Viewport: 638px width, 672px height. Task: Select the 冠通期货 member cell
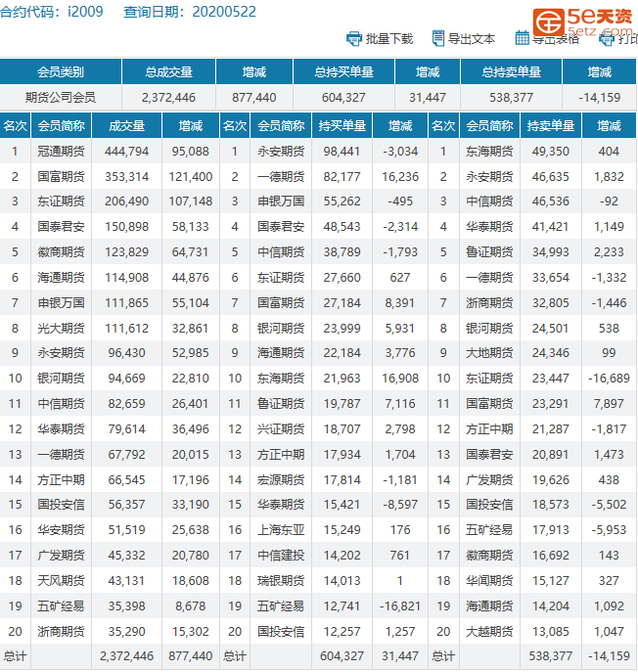point(61,152)
